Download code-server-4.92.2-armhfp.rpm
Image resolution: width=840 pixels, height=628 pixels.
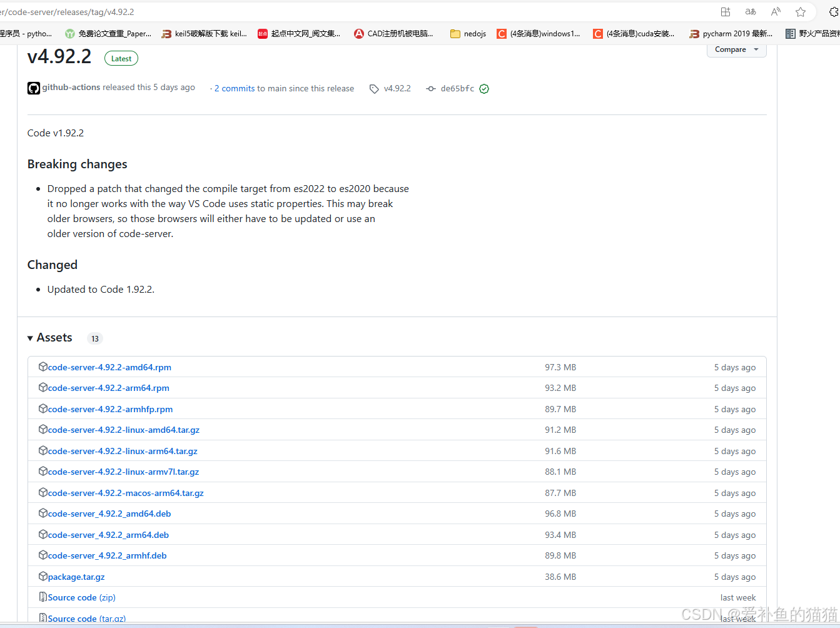click(x=110, y=409)
